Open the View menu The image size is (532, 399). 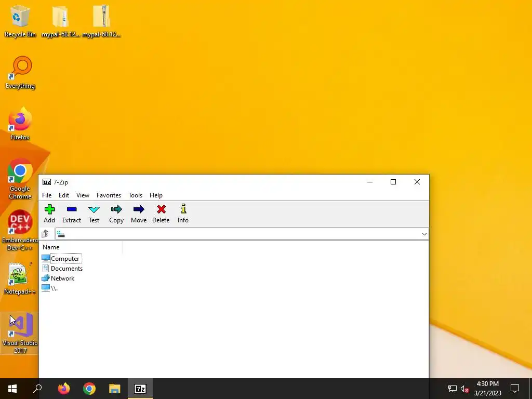pyautogui.click(x=83, y=195)
